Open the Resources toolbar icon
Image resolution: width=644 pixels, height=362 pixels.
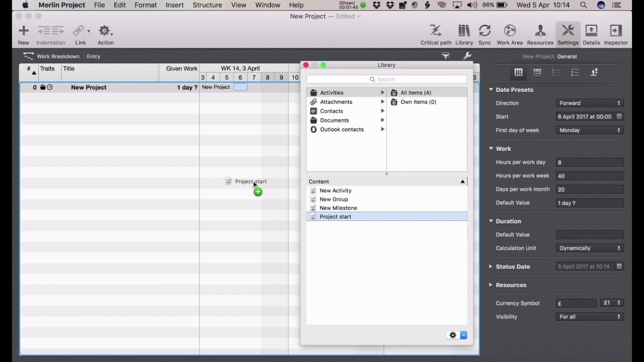[x=540, y=31]
